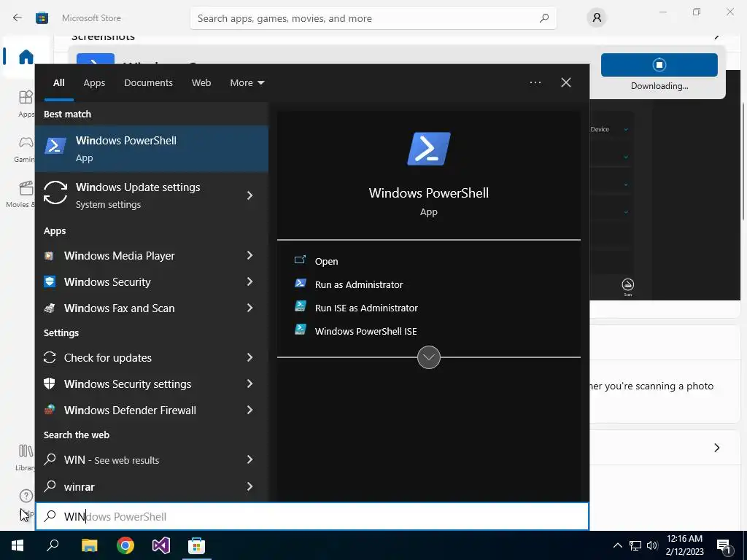Open notification center in system tray

(724, 546)
